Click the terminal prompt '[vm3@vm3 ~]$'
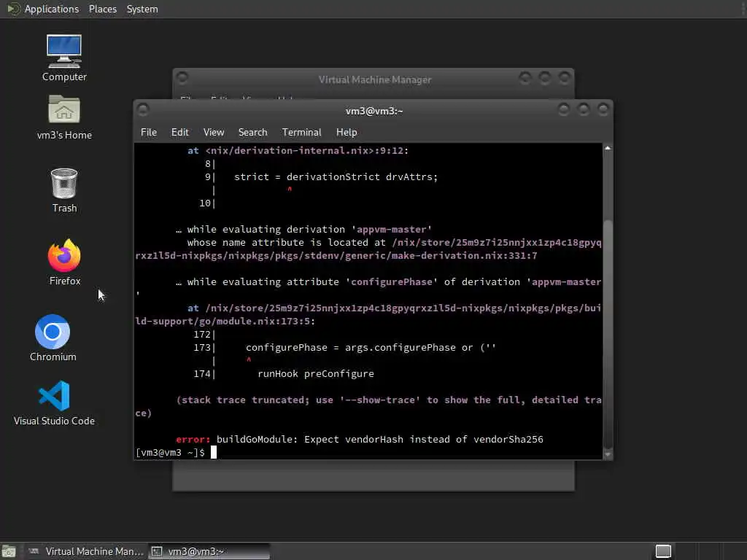This screenshot has width=747, height=560. (170, 452)
